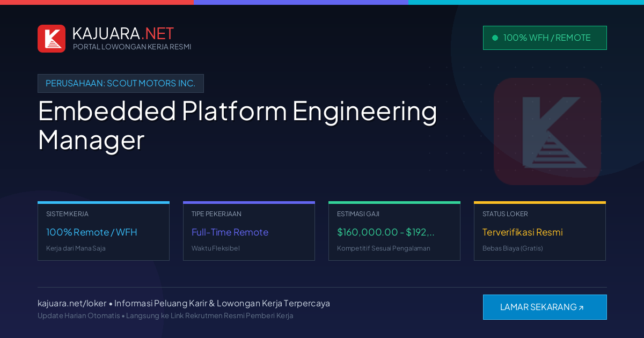Select the Tipe Pekerjaan info card
The image size is (644, 338).
click(249, 231)
